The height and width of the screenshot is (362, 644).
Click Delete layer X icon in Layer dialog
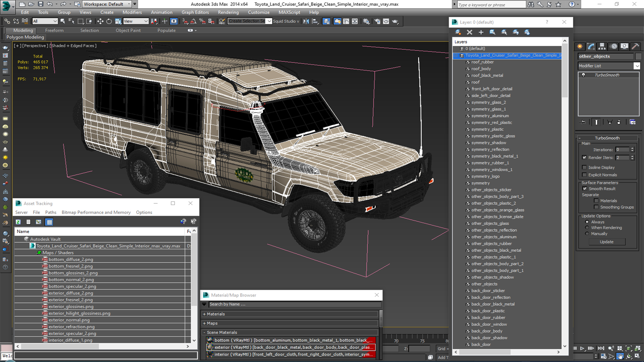click(469, 32)
